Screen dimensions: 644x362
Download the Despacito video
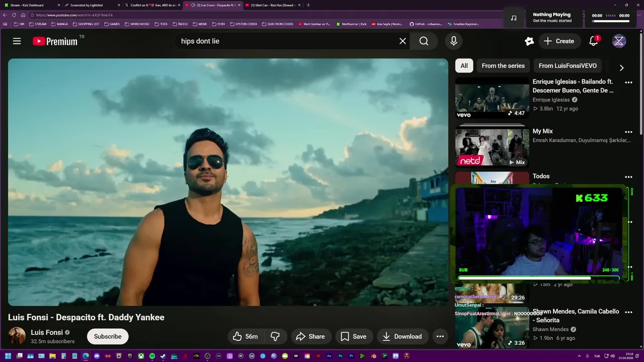402,336
